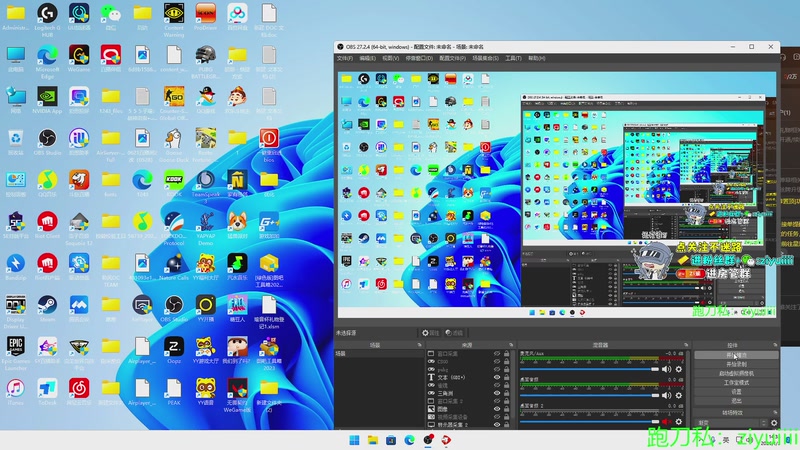This screenshot has height=450, width=800.
Task: Undock the 来源 sources panel icon
Action: [511, 345]
